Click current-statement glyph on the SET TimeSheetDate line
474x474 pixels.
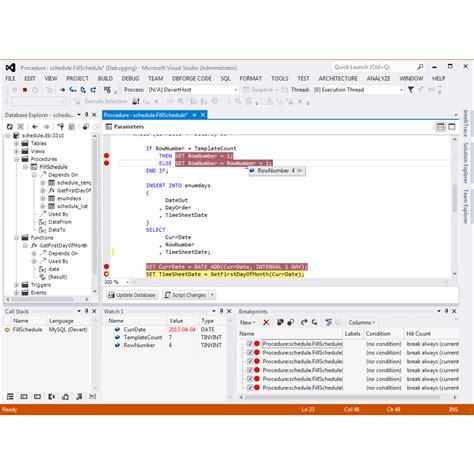(106, 274)
